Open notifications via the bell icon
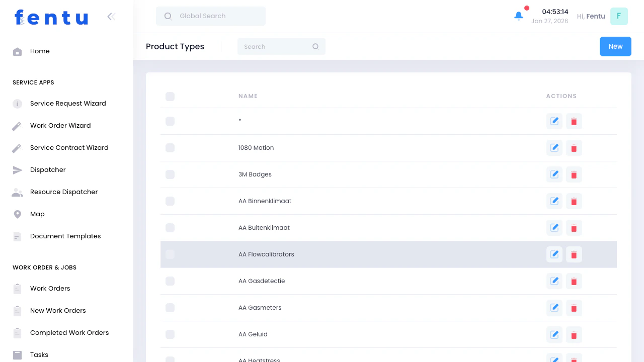The width and height of the screenshot is (644, 362). [519, 16]
